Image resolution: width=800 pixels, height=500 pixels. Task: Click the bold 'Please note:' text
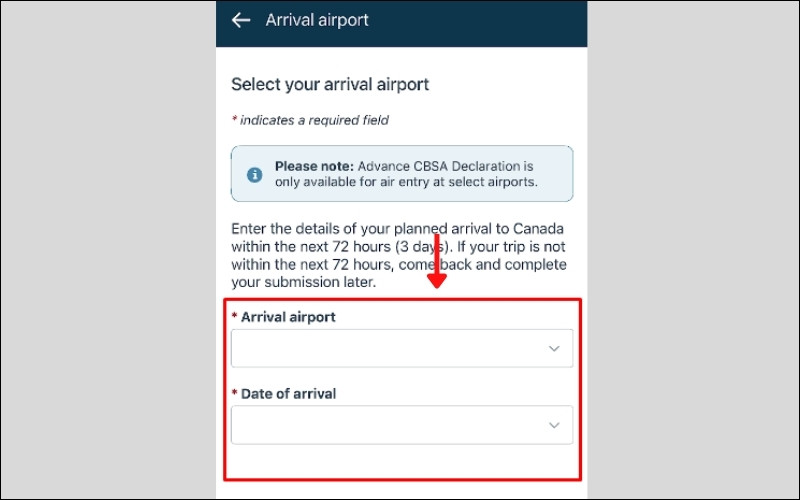[x=314, y=165]
